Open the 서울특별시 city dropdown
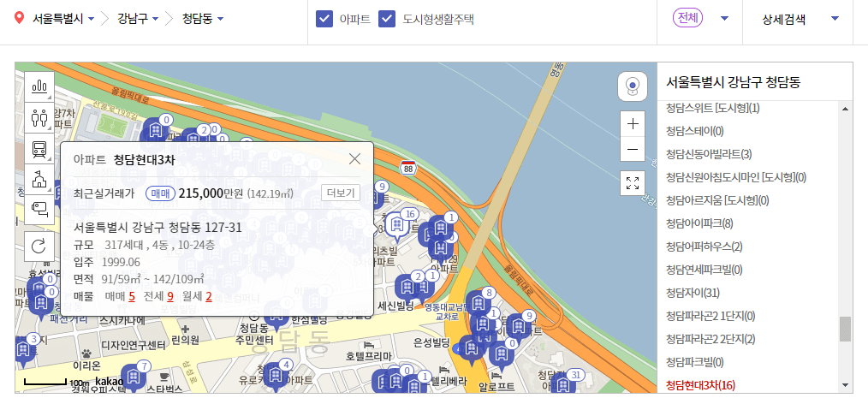The height and width of the screenshot is (404, 868). tap(63, 19)
